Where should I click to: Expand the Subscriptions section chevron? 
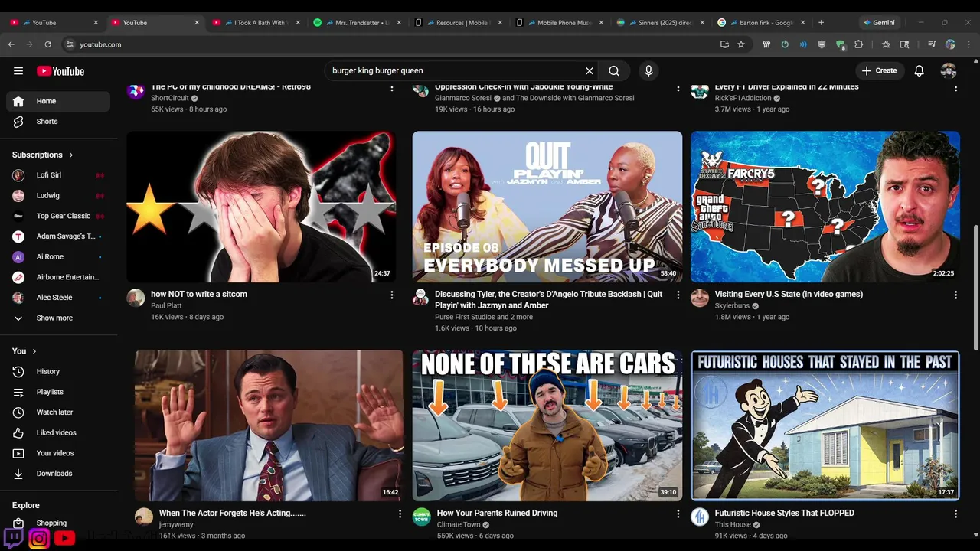pos(71,155)
